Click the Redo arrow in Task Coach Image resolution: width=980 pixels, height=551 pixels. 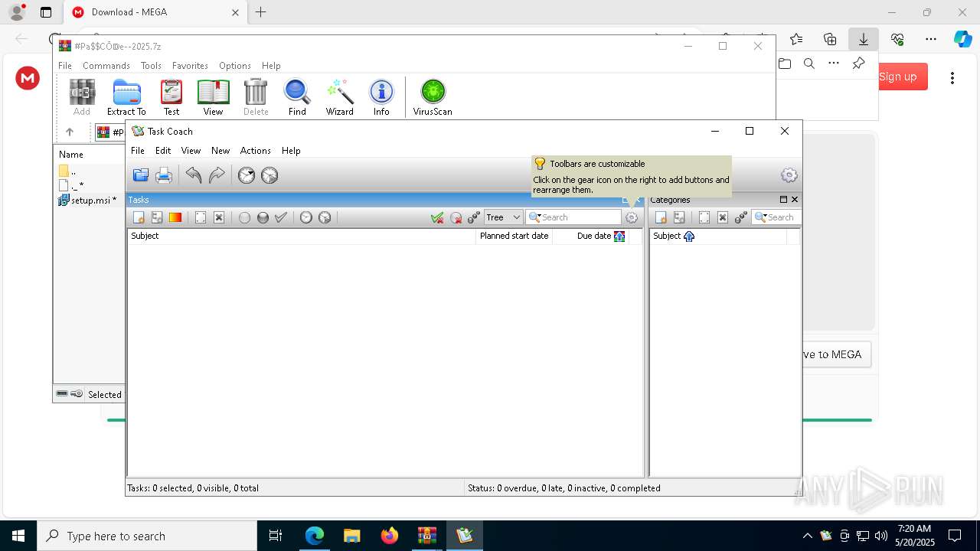tap(217, 175)
